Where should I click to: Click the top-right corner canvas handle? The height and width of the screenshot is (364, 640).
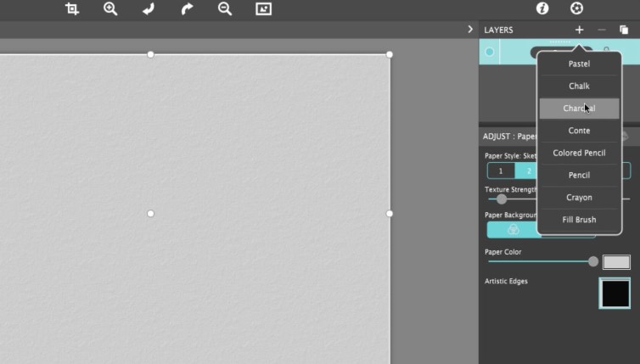click(390, 54)
